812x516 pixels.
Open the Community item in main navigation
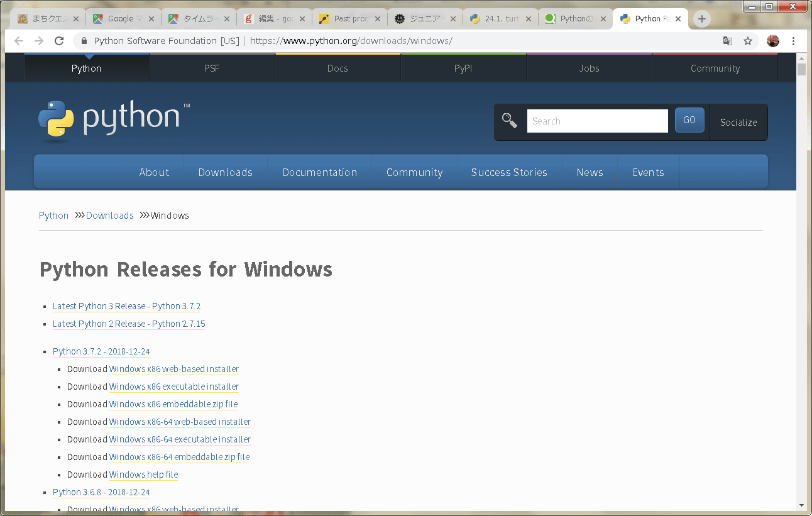pyautogui.click(x=414, y=172)
